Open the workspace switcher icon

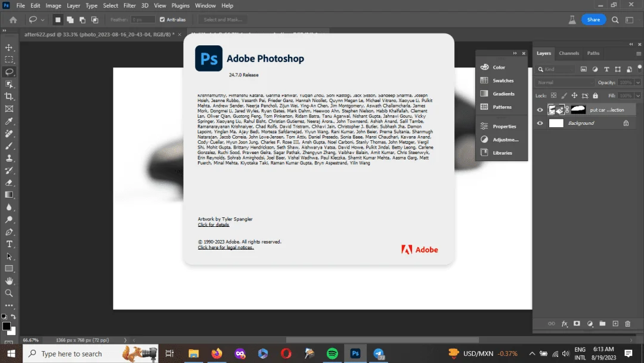pos(629,20)
